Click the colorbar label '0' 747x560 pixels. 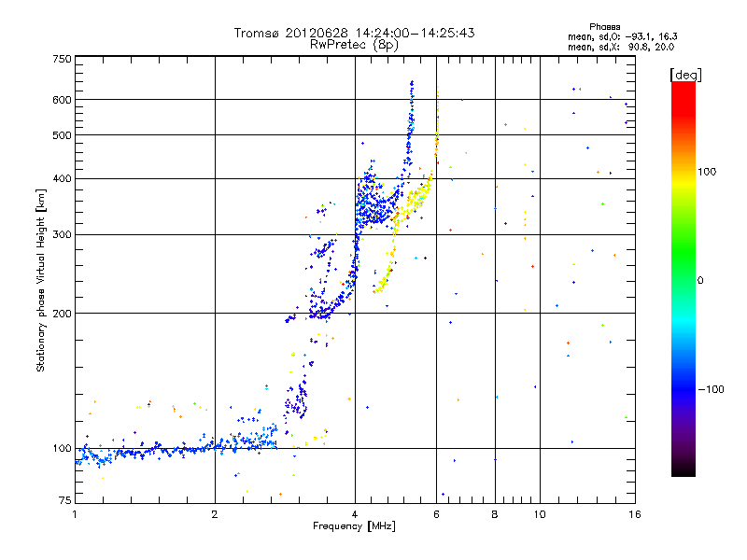coord(700,281)
